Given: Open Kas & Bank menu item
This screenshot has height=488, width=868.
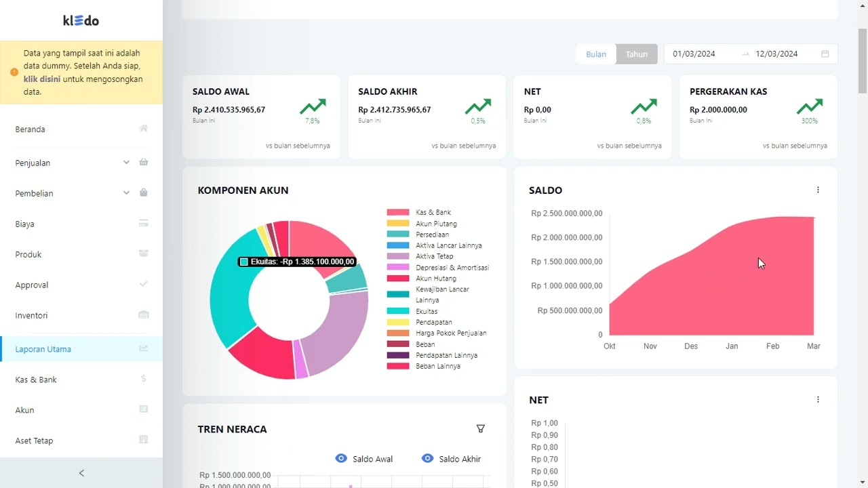Looking at the screenshot, I should tap(81, 380).
